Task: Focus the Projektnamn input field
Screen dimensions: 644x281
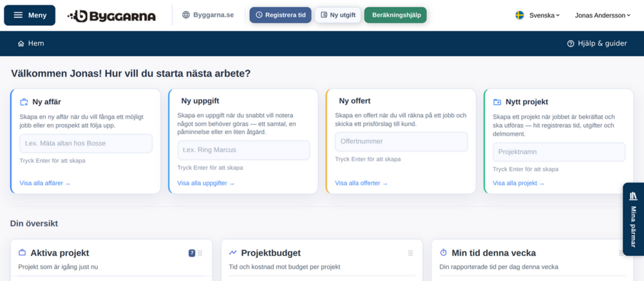Action: click(x=559, y=152)
